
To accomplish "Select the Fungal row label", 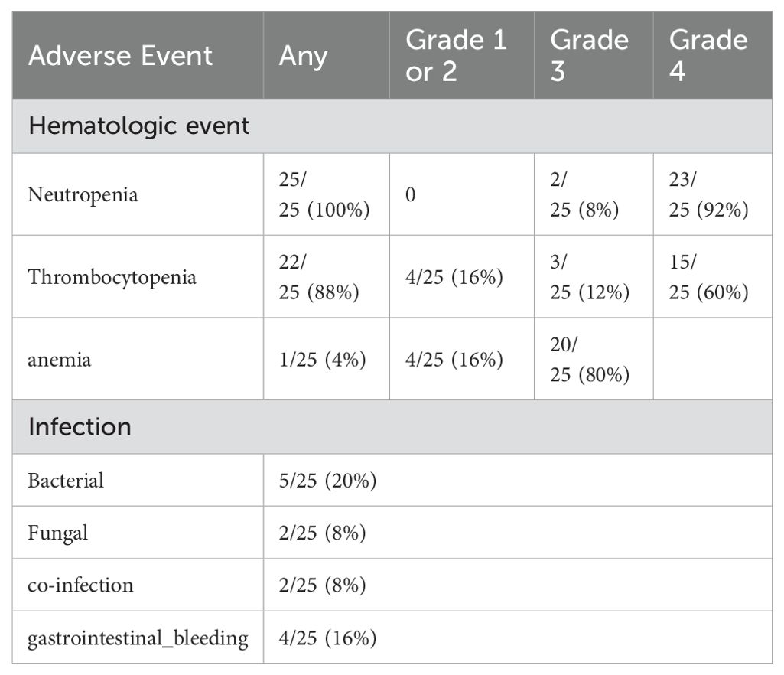I will click(x=57, y=533).
